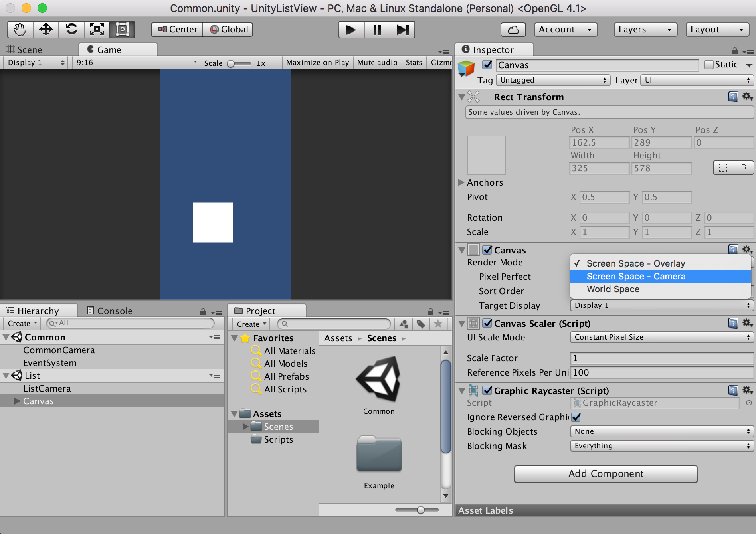
Task: Toggle the Stats overlay
Action: click(x=414, y=63)
